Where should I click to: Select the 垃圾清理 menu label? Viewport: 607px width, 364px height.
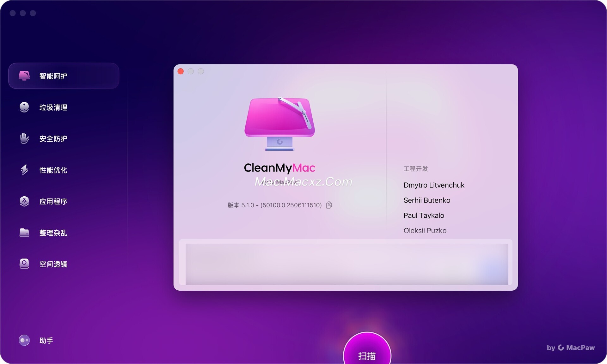53,107
